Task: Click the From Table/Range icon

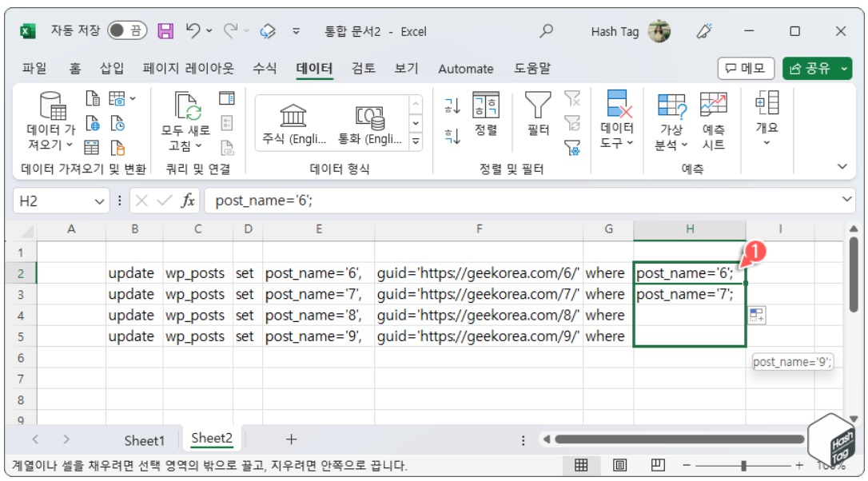Action: tap(91, 148)
